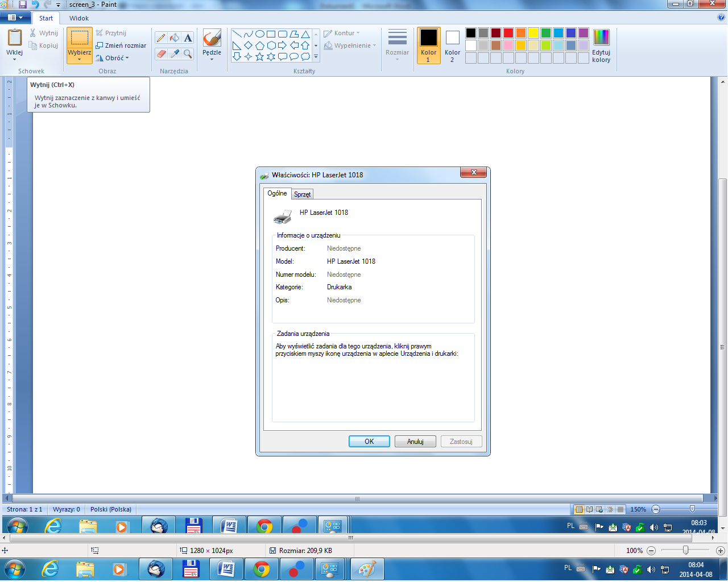Select the Text tool

(188, 38)
